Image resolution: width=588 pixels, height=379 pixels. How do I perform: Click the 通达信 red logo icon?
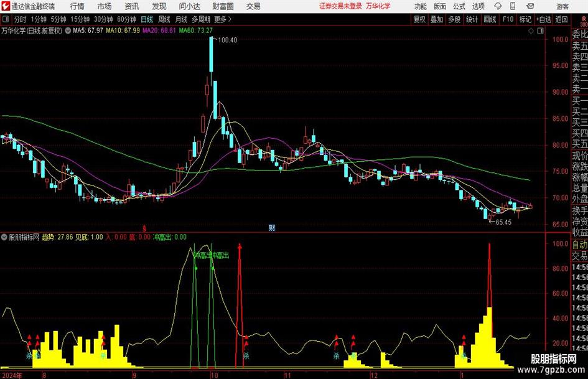(x=5, y=6)
